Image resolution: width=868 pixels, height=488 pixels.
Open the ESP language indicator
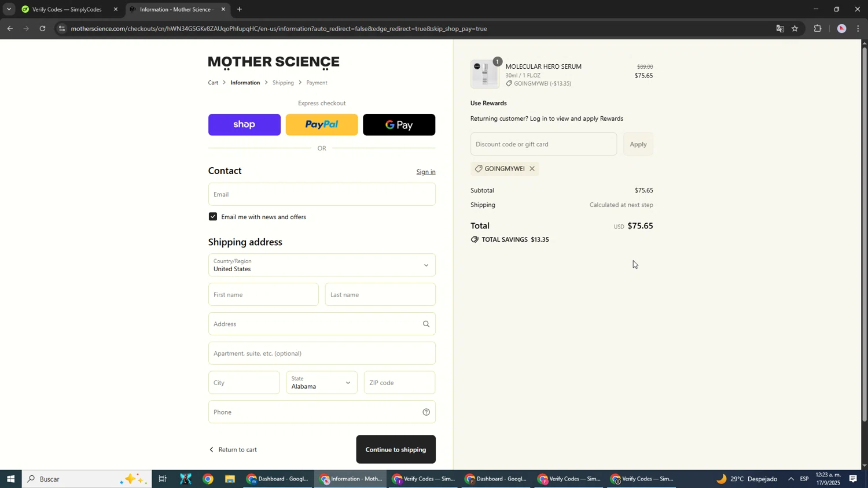pos(804,479)
